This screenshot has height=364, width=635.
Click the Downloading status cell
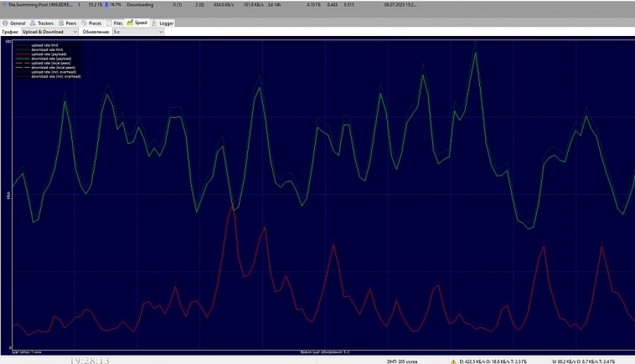tap(140, 5)
